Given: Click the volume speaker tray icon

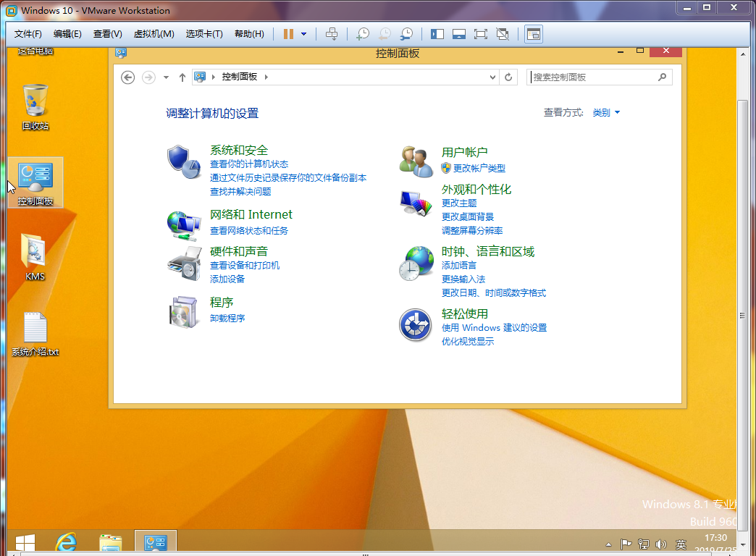Looking at the screenshot, I should click(660, 544).
